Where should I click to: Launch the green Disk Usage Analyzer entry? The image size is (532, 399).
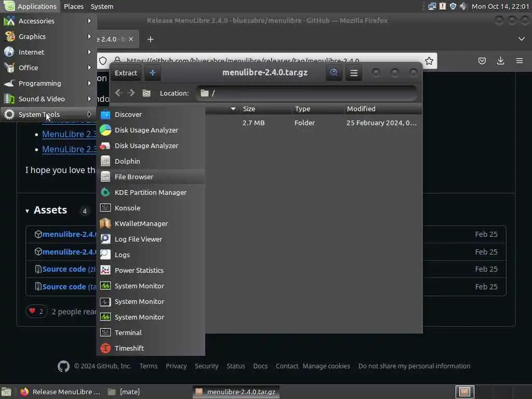pyautogui.click(x=151, y=130)
